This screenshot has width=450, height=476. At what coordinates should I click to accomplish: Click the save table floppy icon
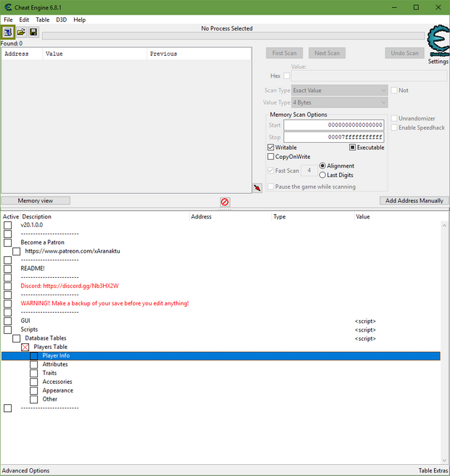click(x=33, y=33)
